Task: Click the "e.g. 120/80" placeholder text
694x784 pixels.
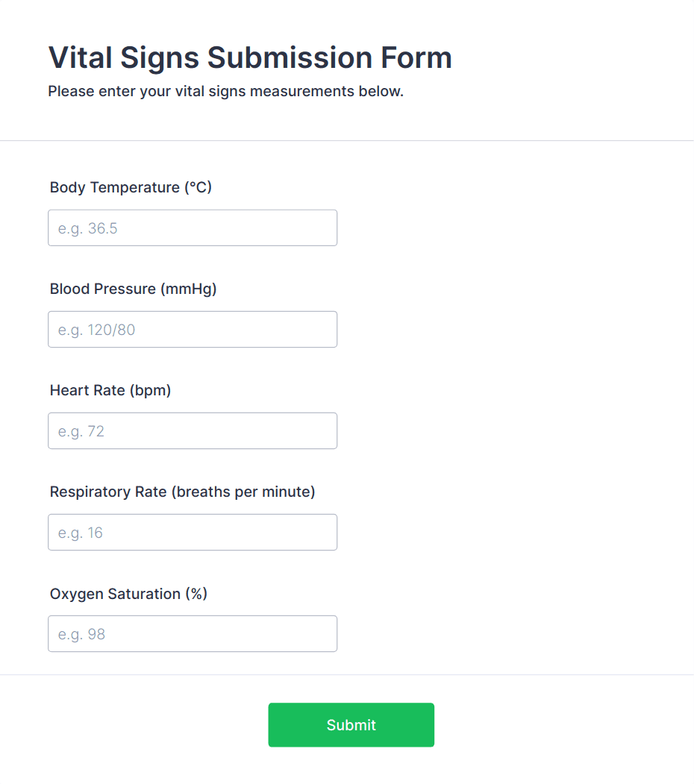Action: click(97, 330)
